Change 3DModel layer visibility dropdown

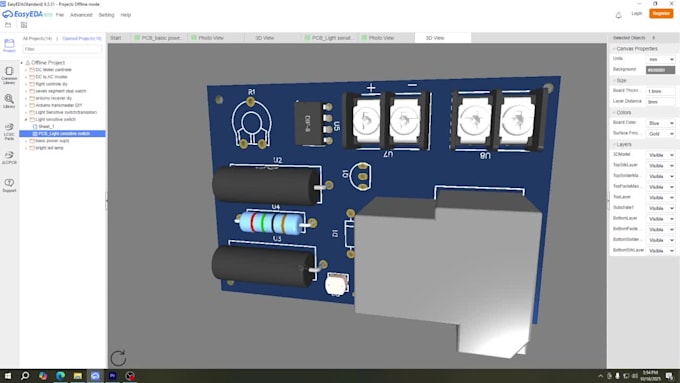[x=660, y=155]
